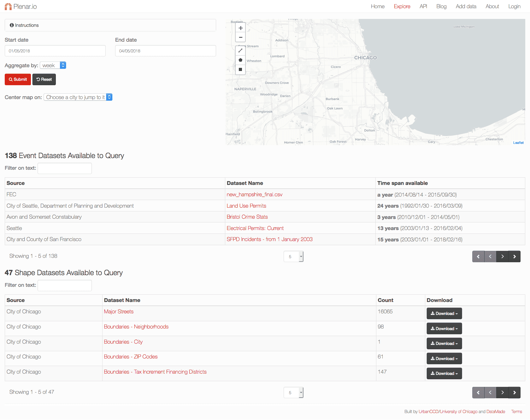
Task: Open Boundaries - ZIP Codes dataset
Action: pos(131,357)
